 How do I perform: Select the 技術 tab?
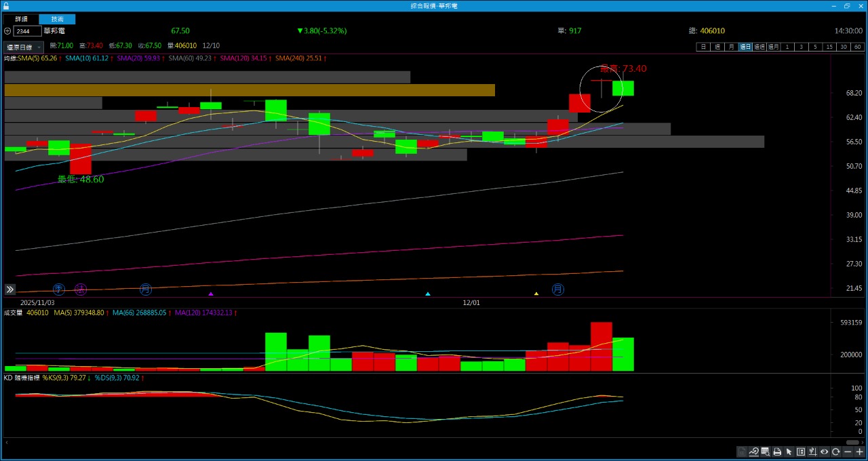coord(57,20)
